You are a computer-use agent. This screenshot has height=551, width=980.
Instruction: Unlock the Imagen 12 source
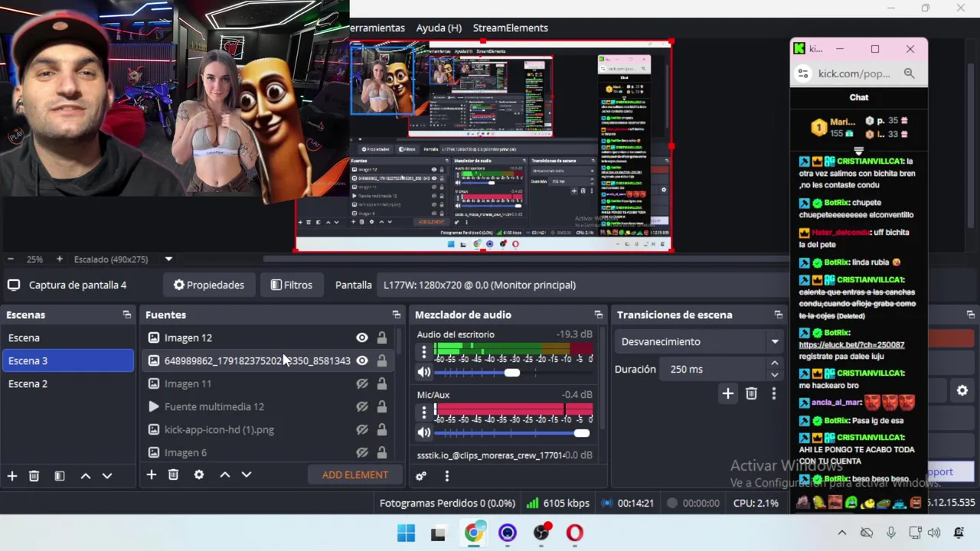[381, 337]
